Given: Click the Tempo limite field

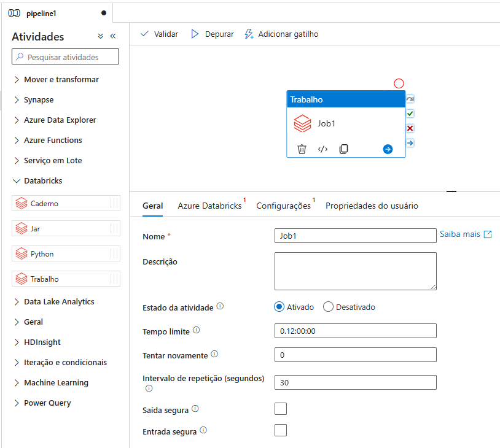Looking at the screenshot, I should [355, 331].
